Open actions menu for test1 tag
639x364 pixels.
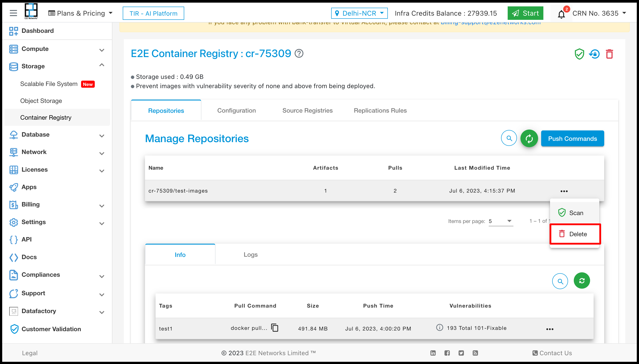(x=550, y=329)
